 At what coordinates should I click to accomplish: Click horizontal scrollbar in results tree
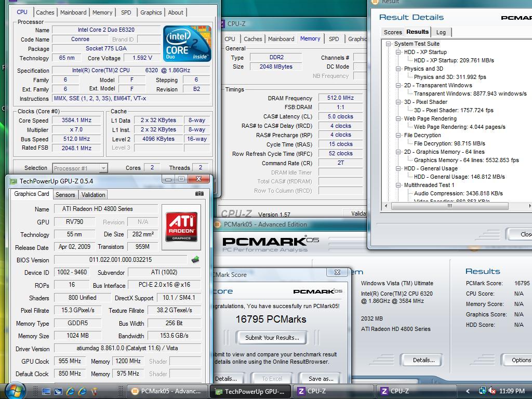coord(449,206)
